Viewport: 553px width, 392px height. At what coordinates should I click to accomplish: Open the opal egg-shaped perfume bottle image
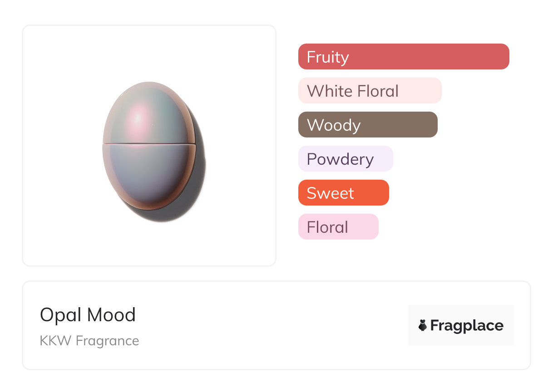150,146
